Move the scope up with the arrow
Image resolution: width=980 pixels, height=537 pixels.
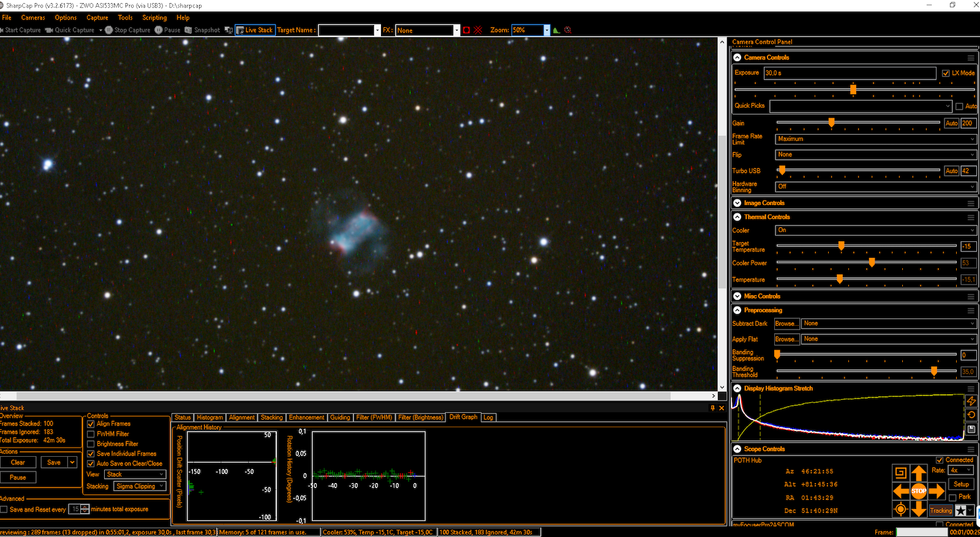coord(919,473)
